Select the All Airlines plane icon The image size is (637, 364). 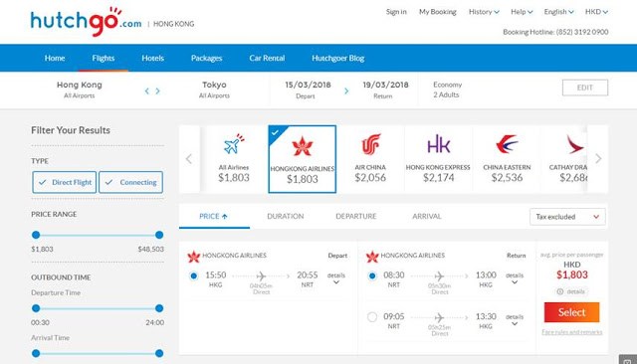click(x=234, y=144)
